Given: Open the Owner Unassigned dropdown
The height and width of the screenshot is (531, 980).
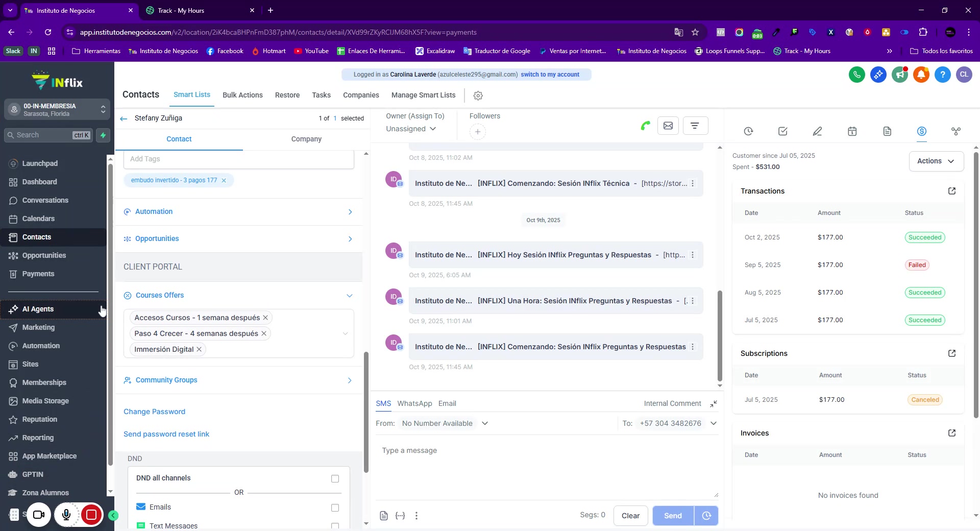Looking at the screenshot, I should (x=411, y=129).
